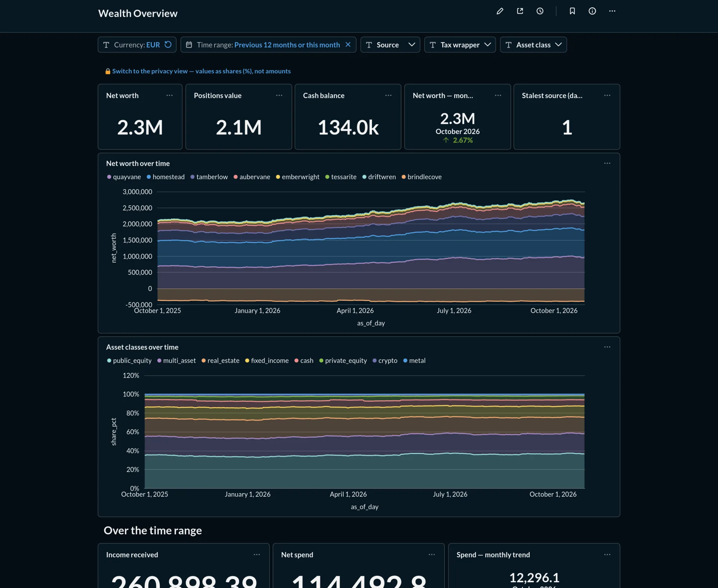This screenshot has height=588, width=718.
Task: Open Net worth over time chart menu
Action: pyautogui.click(x=607, y=163)
